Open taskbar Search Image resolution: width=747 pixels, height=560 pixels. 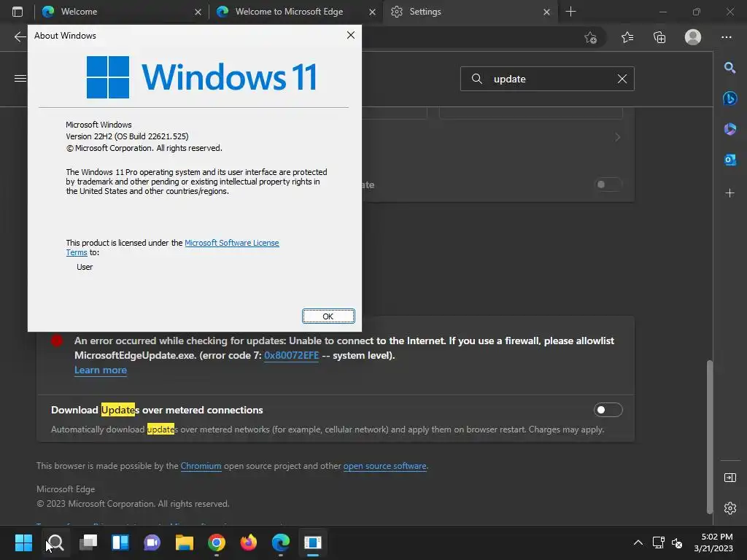tap(55, 542)
